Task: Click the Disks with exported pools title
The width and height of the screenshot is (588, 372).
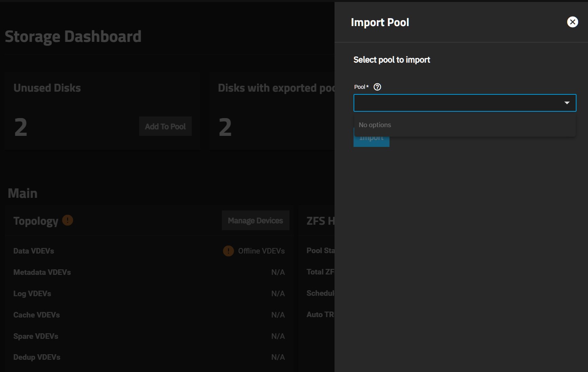Action: click(x=276, y=88)
